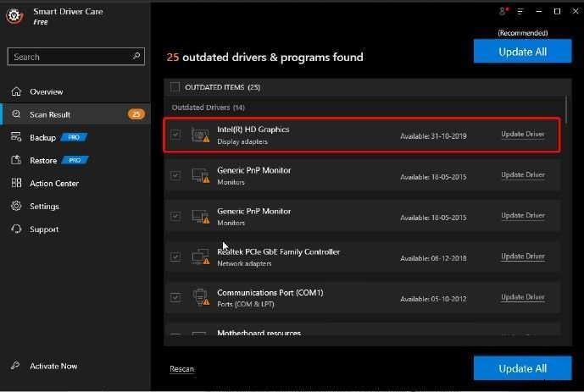584x392 pixels.
Task: Uncheck the Realtek PCIe GbE Family Controller checkbox
Action: click(175, 257)
